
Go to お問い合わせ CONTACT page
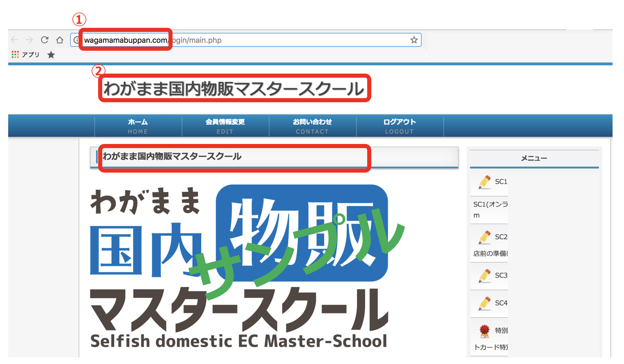(312, 126)
